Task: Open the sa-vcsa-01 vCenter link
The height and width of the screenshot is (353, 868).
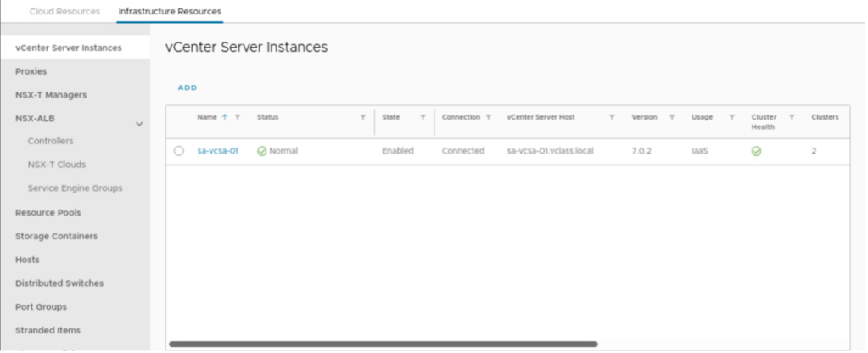Action: coord(217,151)
